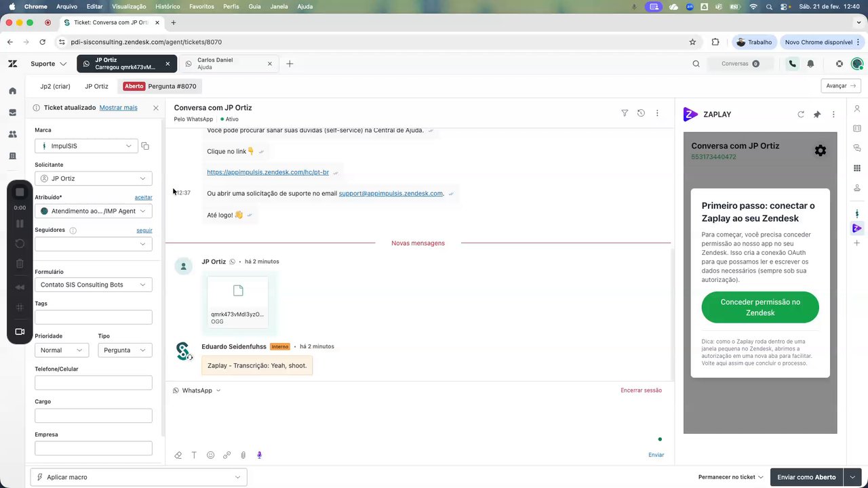Click aceitar link next to Atribuído

click(144, 197)
